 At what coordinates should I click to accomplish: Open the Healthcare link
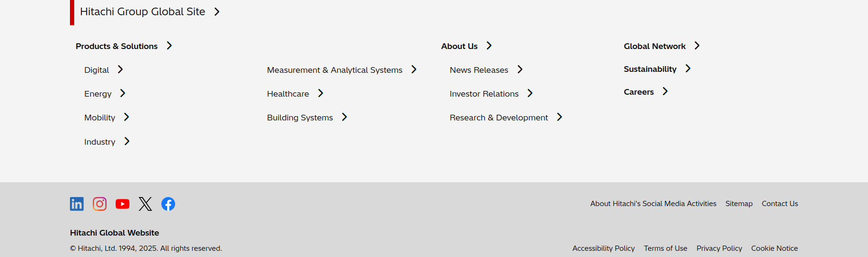(288, 94)
